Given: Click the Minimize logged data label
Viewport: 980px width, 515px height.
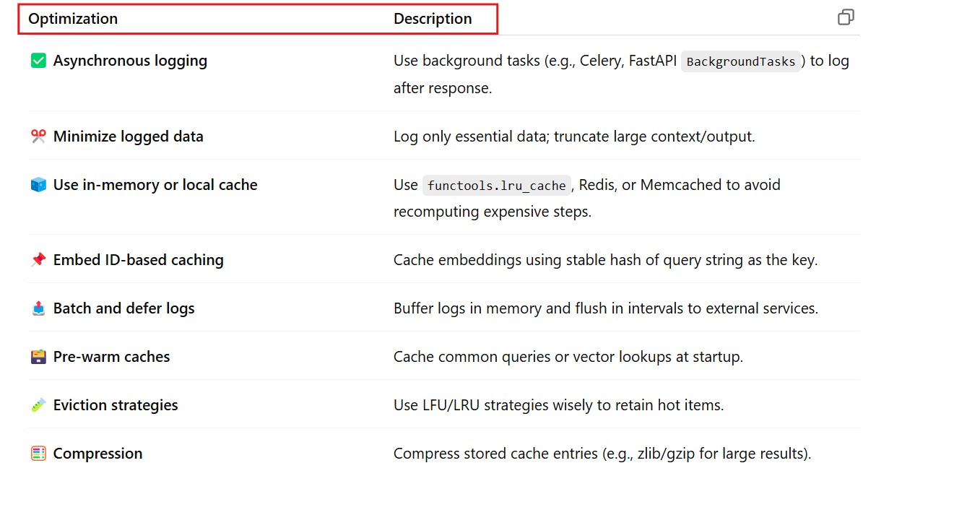Looking at the screenshot, I should [x=129, y=137].
